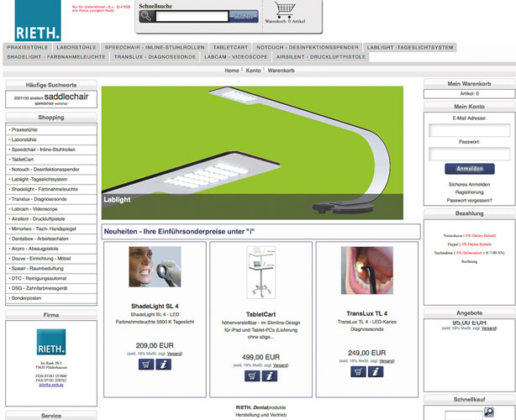Show info for ShadeLight SL 4
Screen dimensions: 516x420
[x=164, y=365]
